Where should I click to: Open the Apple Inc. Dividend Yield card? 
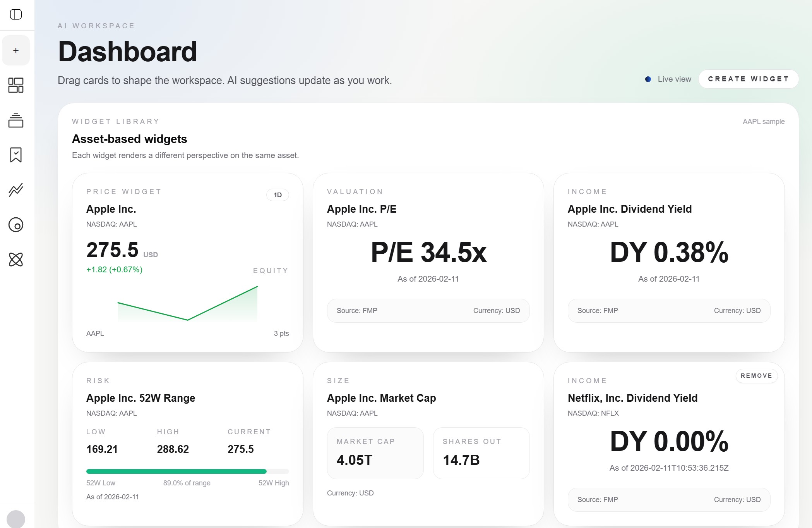click(669, 263)
